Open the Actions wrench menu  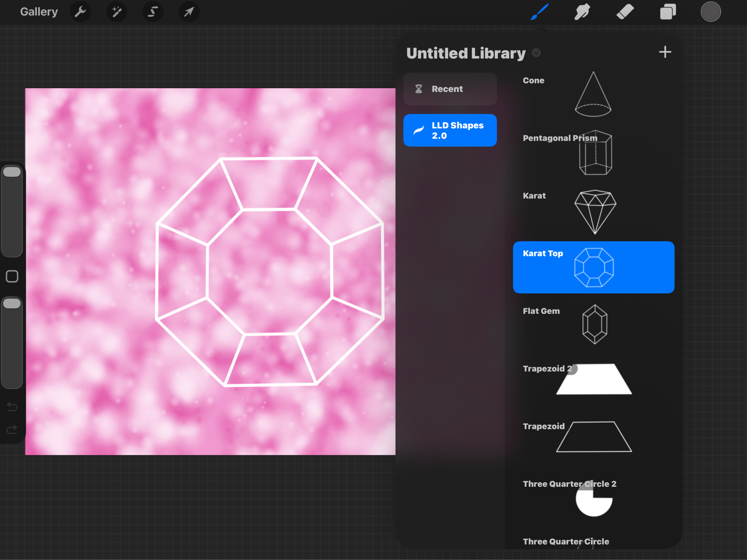[x=80, y=12]
